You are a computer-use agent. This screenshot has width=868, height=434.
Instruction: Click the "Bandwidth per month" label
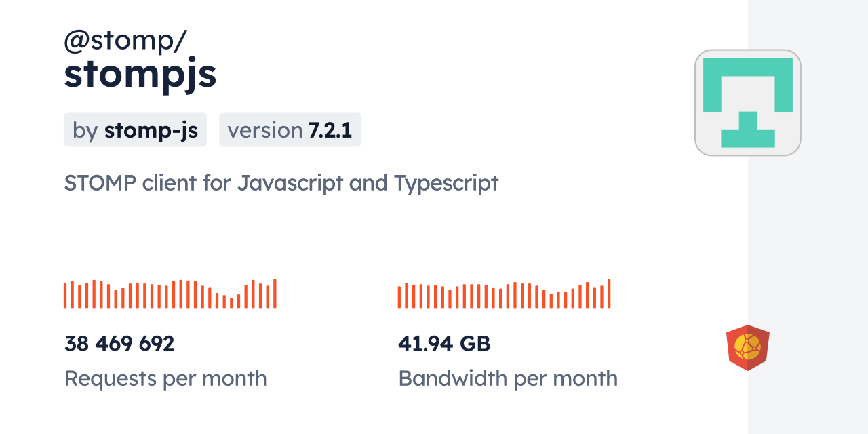508,378
